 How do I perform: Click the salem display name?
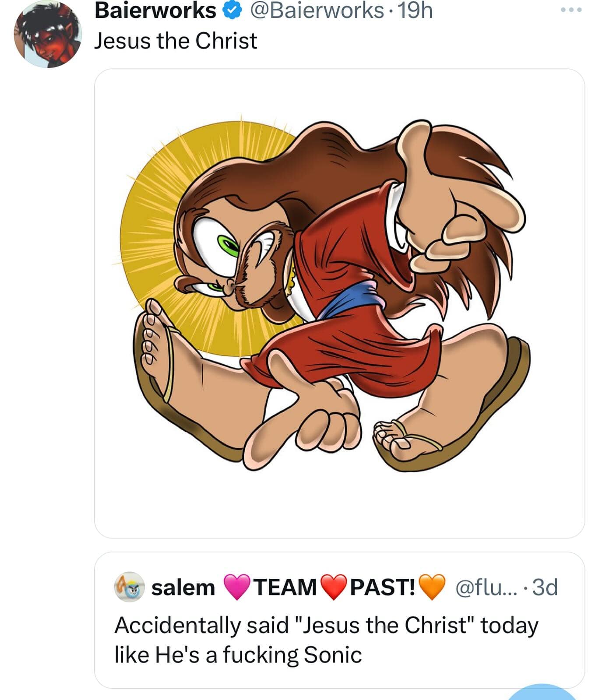(183, 587)
